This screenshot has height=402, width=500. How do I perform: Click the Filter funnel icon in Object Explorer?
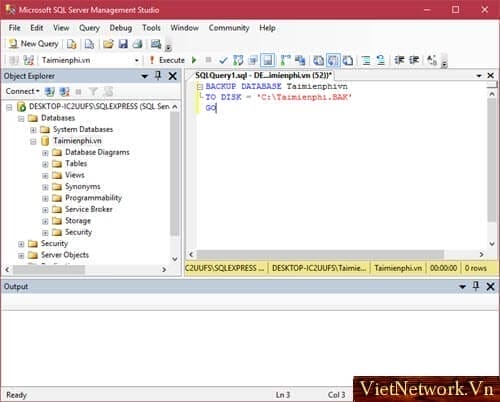(x=93, y=91)
